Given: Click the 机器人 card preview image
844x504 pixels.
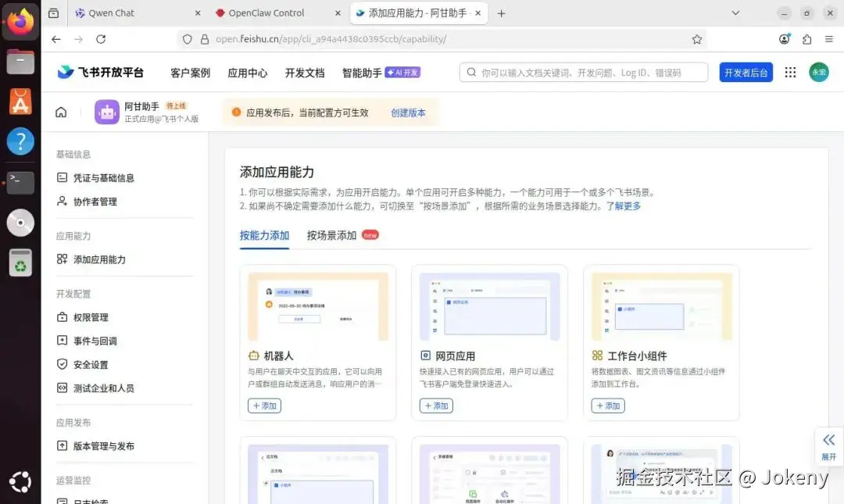Looking at the screenshot, I should point(318,306).
